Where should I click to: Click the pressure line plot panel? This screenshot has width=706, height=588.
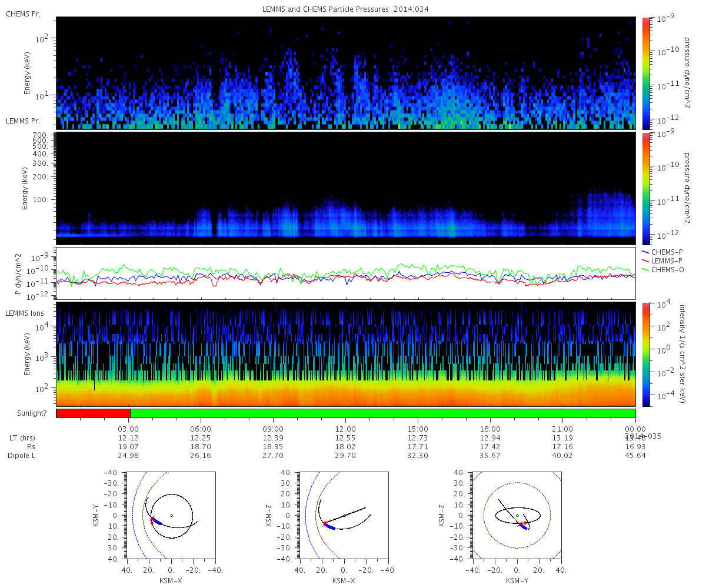coord(346,273)
